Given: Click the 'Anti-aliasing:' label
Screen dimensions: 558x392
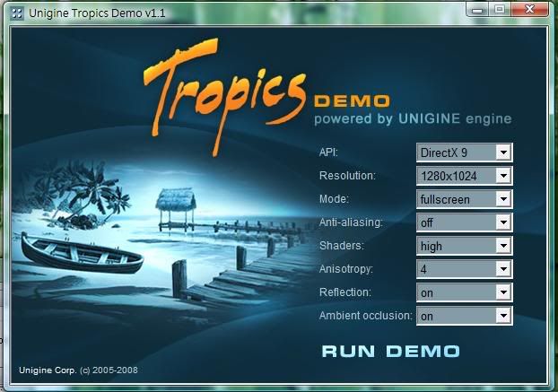Looking at the screenshot, I should tap(351, 222).
